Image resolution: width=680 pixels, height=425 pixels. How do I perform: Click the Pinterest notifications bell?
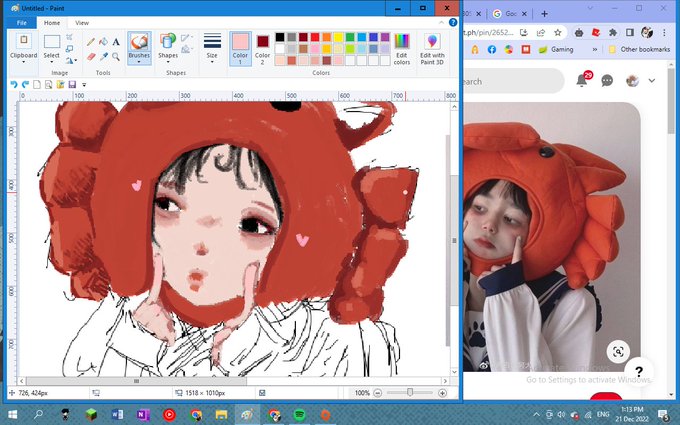pyautogui.click(x=582, y=81)
